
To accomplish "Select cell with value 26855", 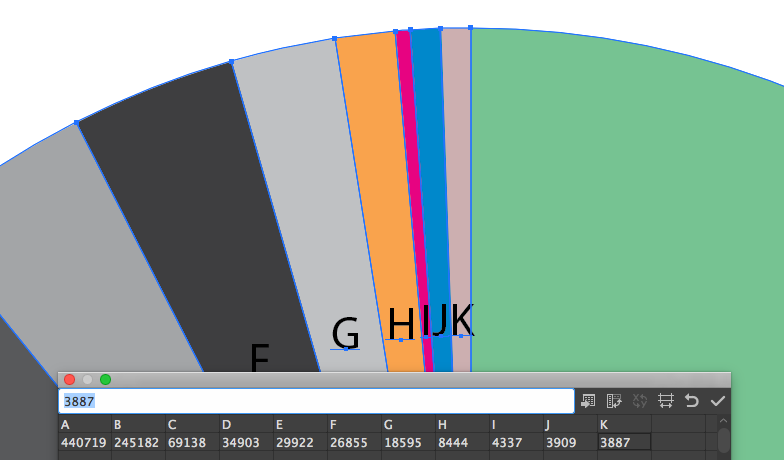I will 354,442.
